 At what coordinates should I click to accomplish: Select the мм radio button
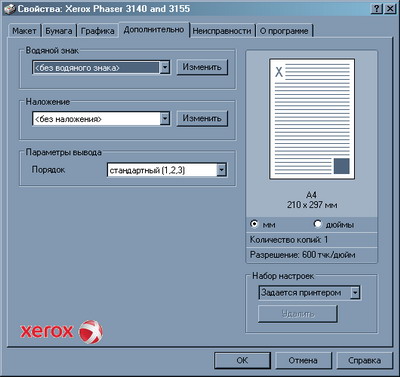pos(254,224)
